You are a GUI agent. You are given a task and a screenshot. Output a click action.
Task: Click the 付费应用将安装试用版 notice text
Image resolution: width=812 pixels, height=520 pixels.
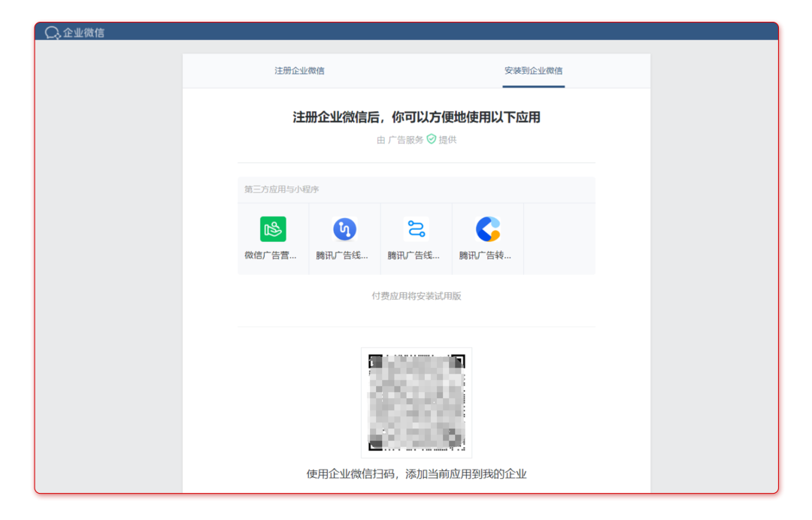pyautogui.click(x=417, y=296)
